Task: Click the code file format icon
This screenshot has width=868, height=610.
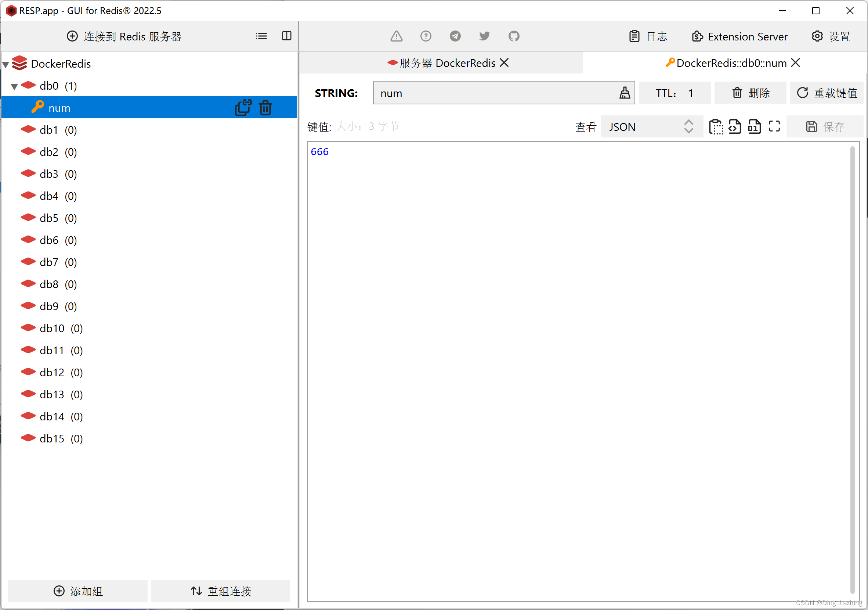Action: (x=735, y=127)
